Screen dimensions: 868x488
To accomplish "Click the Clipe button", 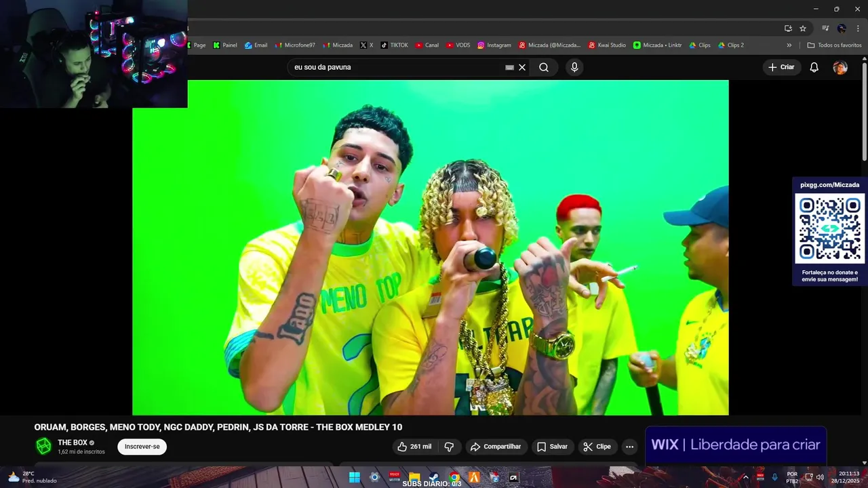I will tap(597, 447).
